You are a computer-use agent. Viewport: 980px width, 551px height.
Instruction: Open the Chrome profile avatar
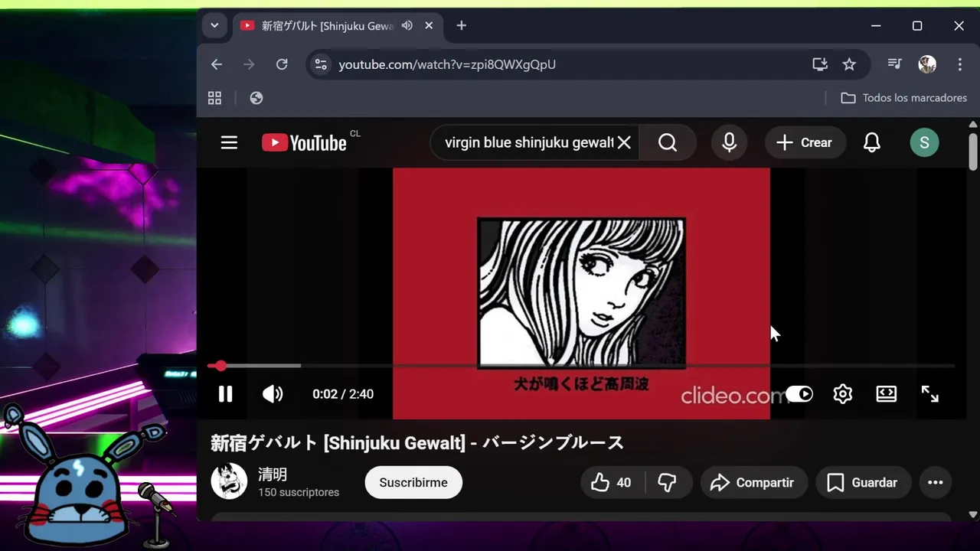[x=927, y=64]
